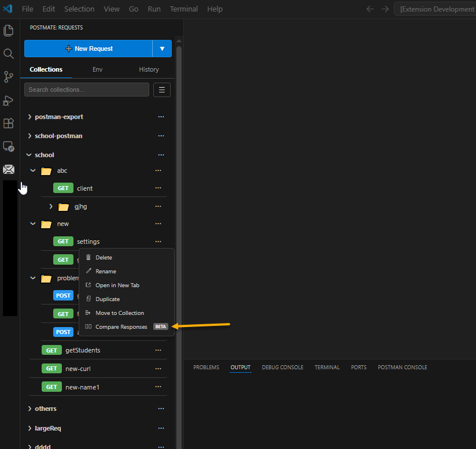Expand the postman-export collection
This screenshot has height=449, width=476.
[x=29, y=116]
